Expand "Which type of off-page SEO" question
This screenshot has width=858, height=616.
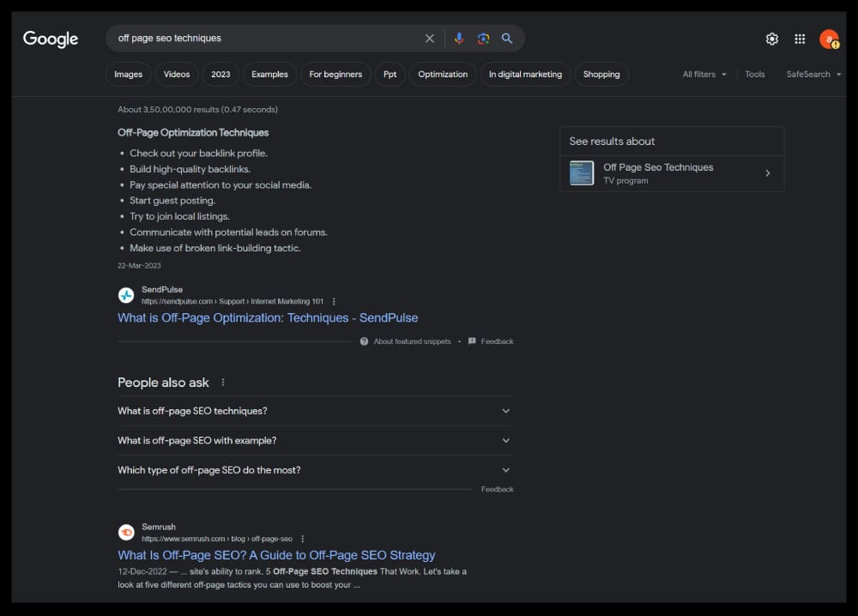pos(505,470)
